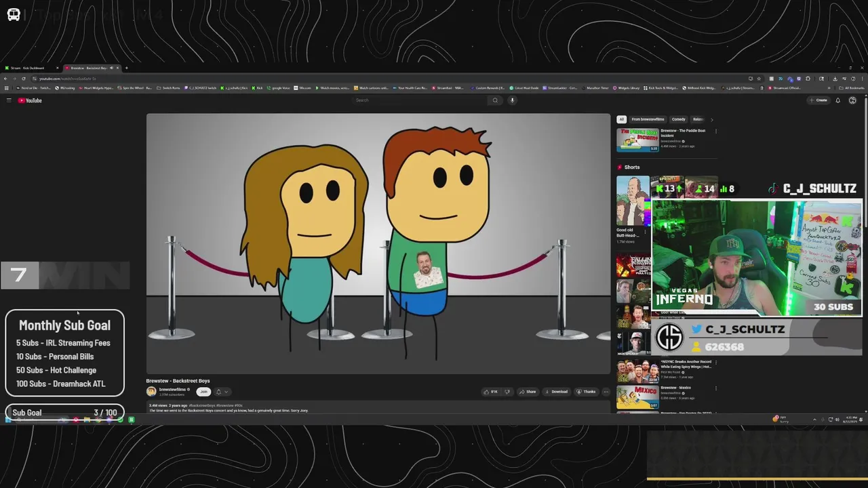Open the All Bookmarks folder
This screenshot has height=488, width=868.
852,87
